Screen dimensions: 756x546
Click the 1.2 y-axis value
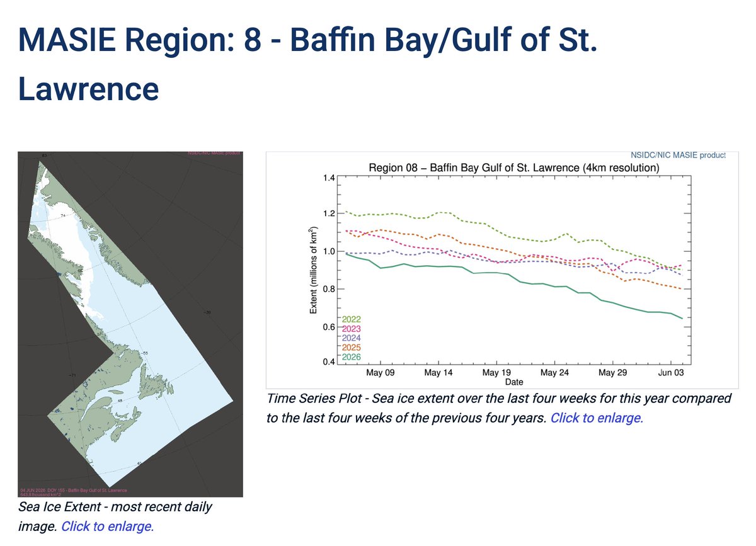click(328, 214)
